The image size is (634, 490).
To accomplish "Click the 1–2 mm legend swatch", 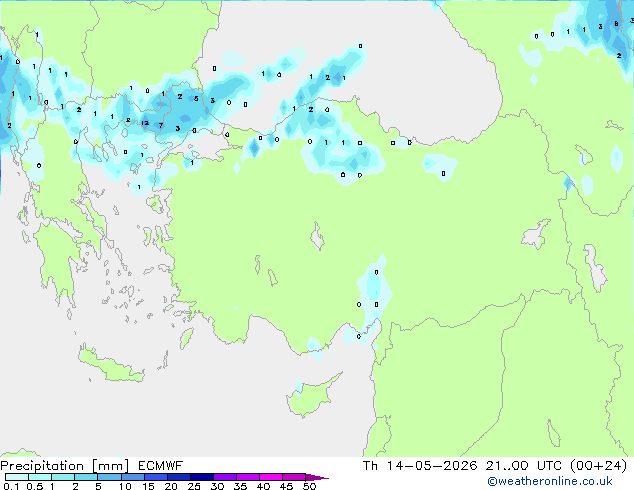I will 63,477.
